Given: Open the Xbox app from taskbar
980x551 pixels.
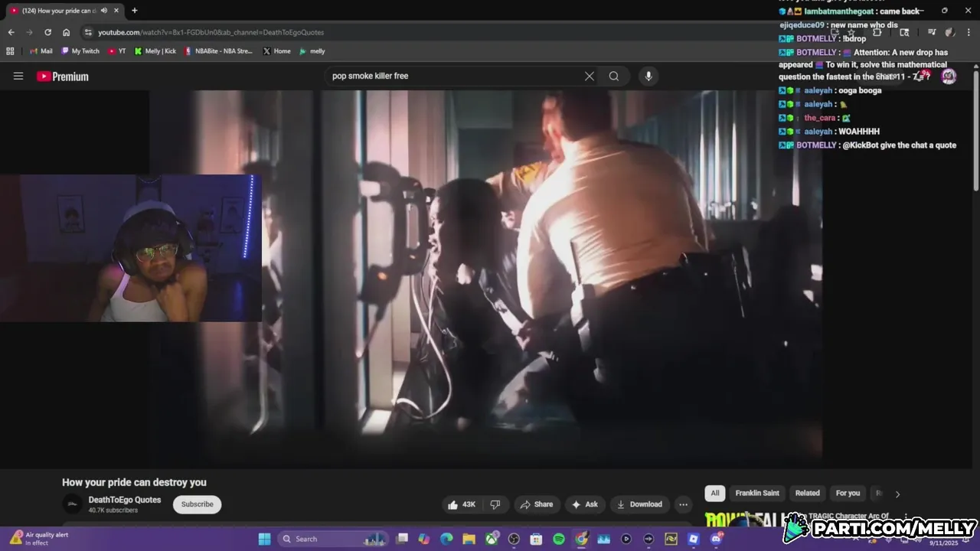Looking at the screenshot, I should coord(492,539).
